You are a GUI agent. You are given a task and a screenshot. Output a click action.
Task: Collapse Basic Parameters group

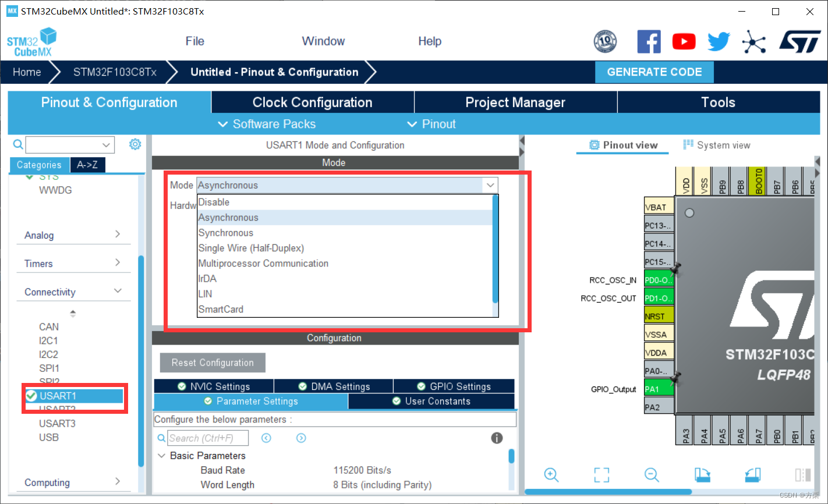click(x=162, y=456)
